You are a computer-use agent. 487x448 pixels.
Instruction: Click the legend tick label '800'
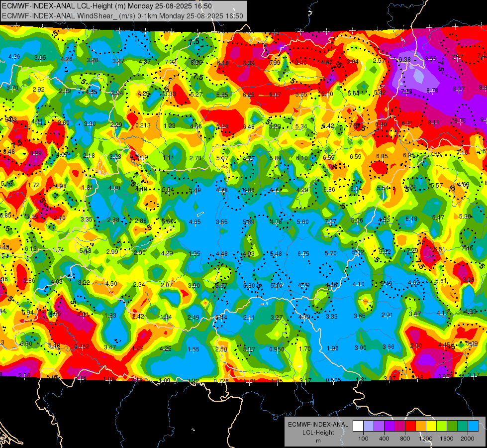[405, 439]
